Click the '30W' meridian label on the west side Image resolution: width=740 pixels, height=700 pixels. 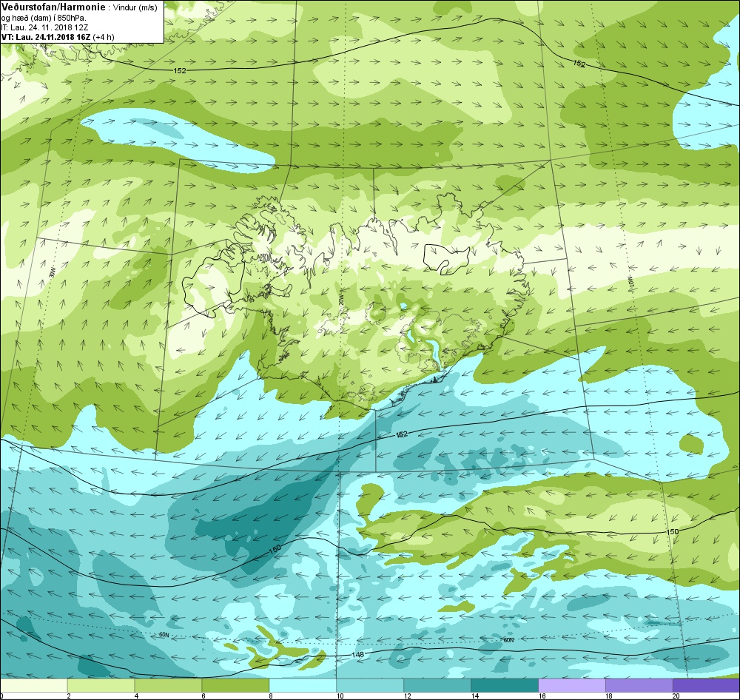pyautogui.click(x=53, y=272)
